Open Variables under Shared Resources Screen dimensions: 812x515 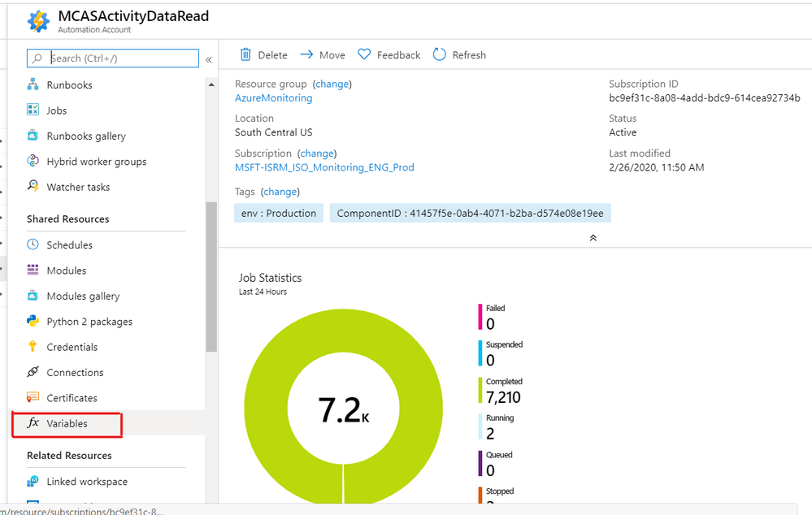67,423
